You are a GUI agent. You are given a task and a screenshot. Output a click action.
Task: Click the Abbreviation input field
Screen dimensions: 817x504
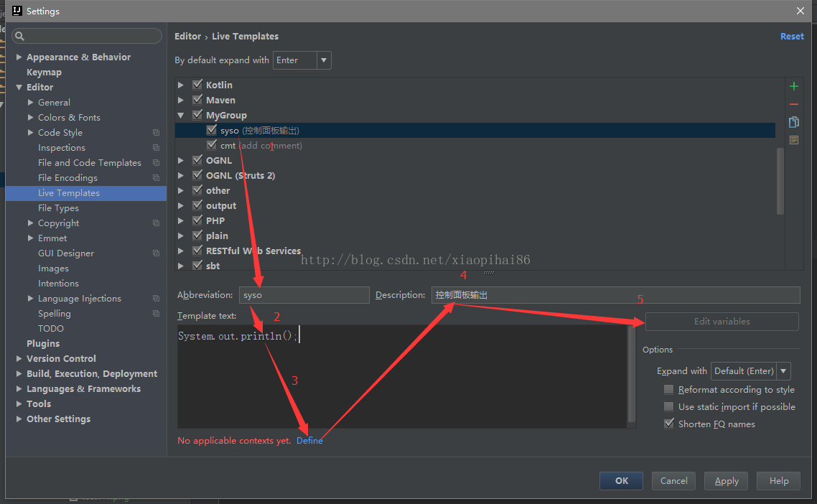pos(304,295)
